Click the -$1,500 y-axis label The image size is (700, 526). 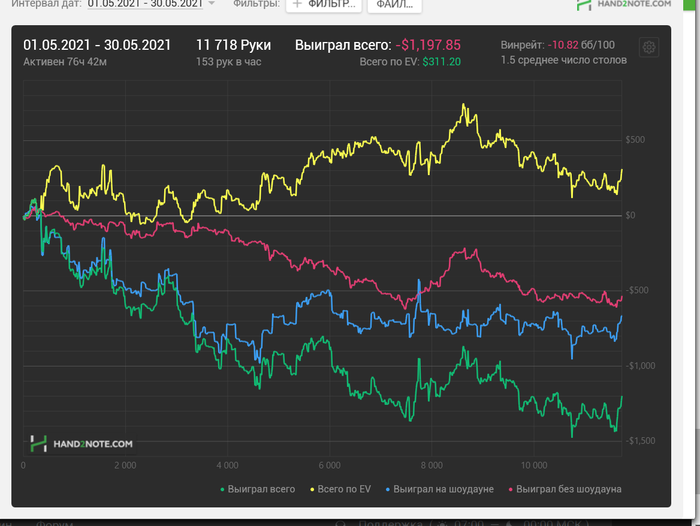pos(640,441)
